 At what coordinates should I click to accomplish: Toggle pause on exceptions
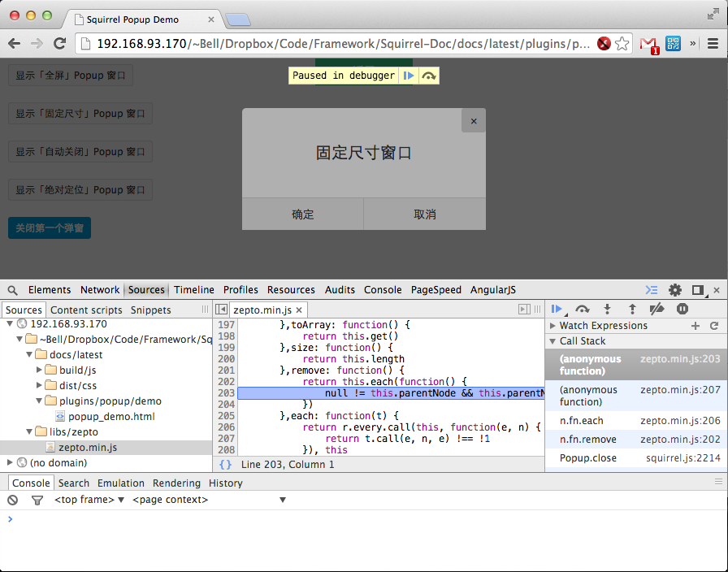[x=682, y=309]
